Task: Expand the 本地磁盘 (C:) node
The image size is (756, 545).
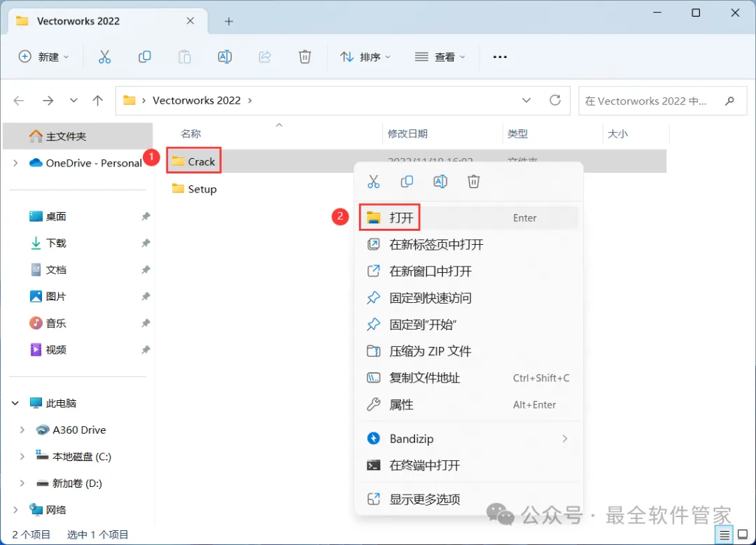Action: [x=22, y=456]
